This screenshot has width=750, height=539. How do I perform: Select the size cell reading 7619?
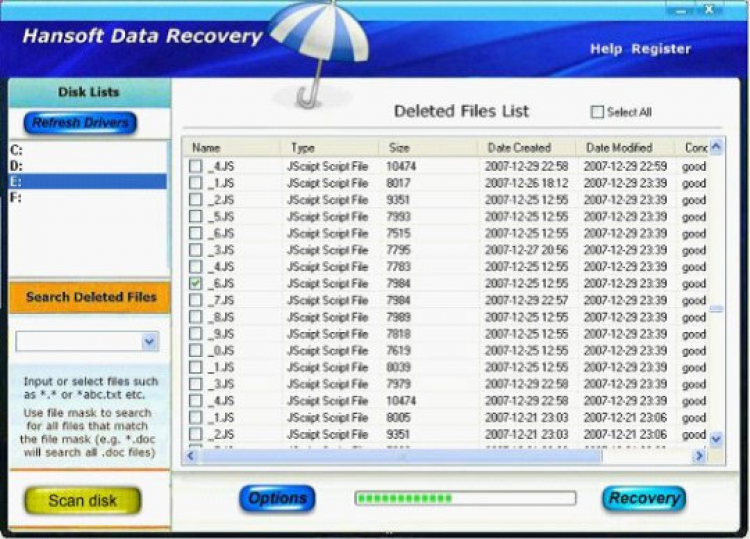pos(399,350)
